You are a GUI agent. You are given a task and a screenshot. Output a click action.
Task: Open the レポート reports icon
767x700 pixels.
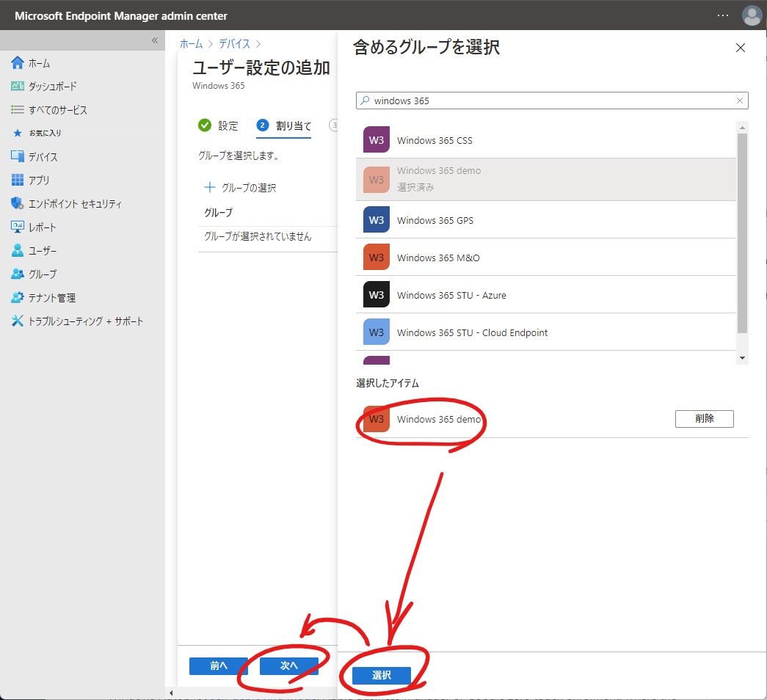coord(17,227)
